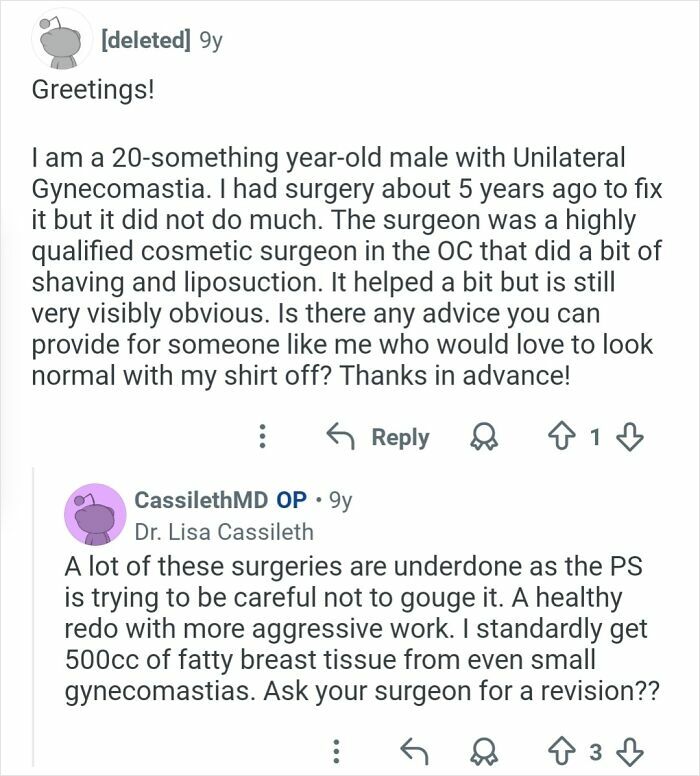Image resolution: width=700 pixels, height=776 pixels.
Task: Click the [deleted] username
Action: (x=144, y=40)
